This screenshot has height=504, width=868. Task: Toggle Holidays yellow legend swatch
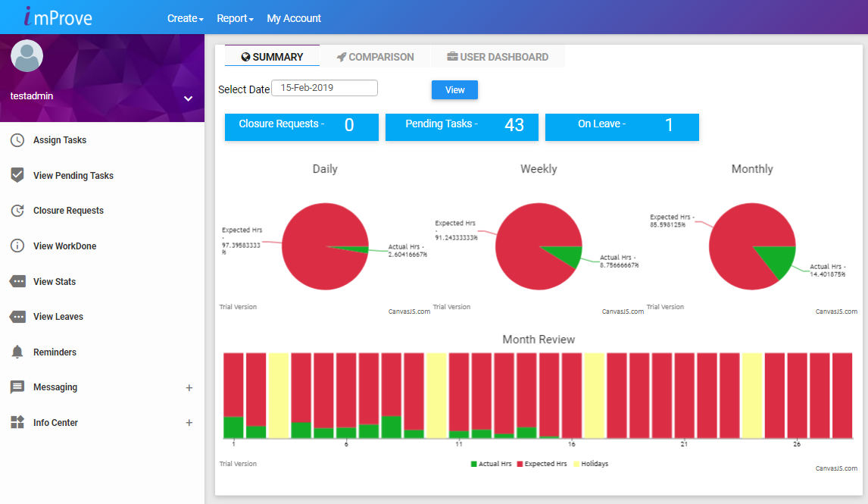click(576, 464)
